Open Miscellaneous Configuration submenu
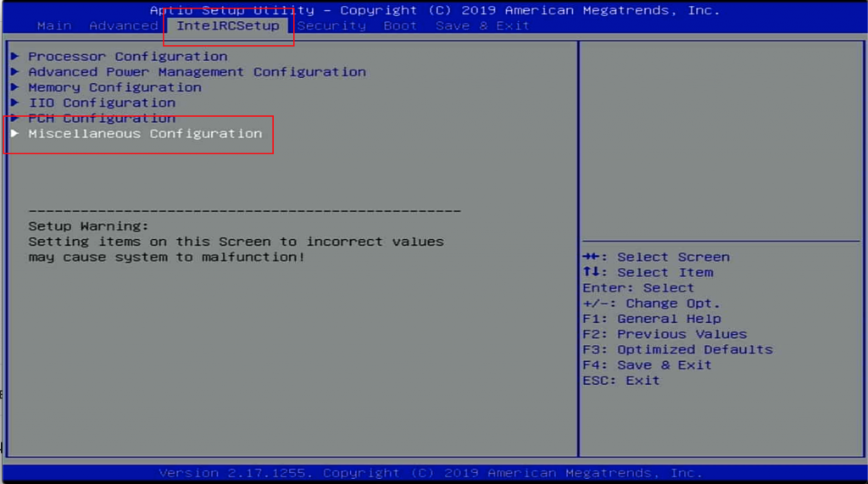868x484 pixels. (x=145, y=133)
